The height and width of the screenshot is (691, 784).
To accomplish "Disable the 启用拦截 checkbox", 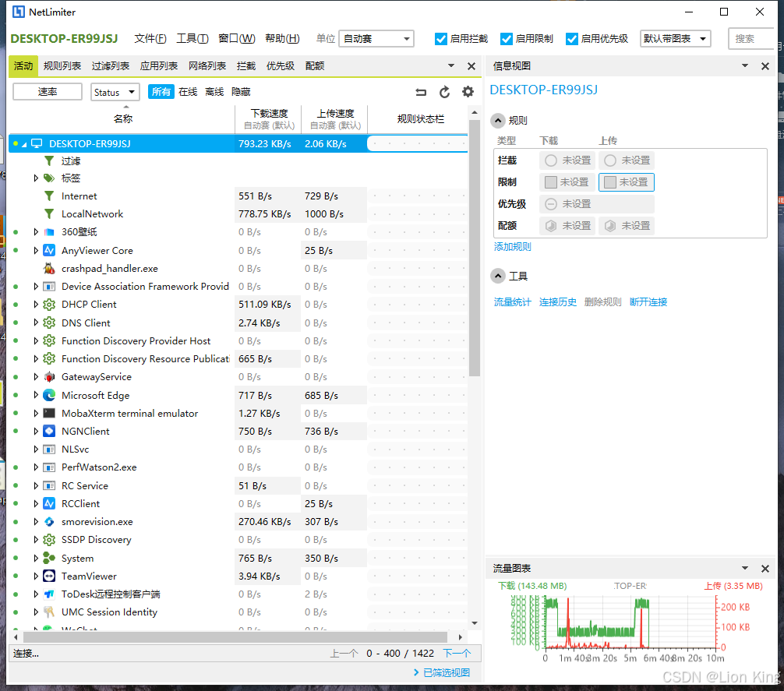I will (x=441, y=39).
